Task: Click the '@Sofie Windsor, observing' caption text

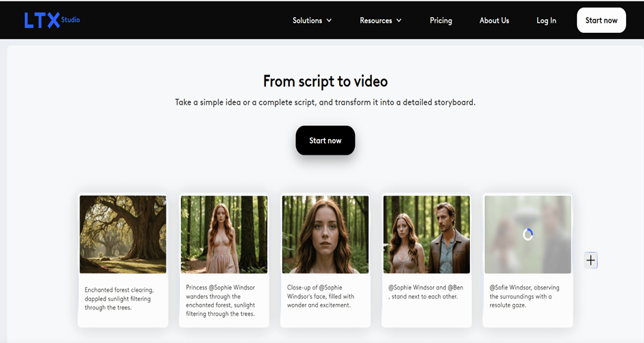Action: click(525, 296)
